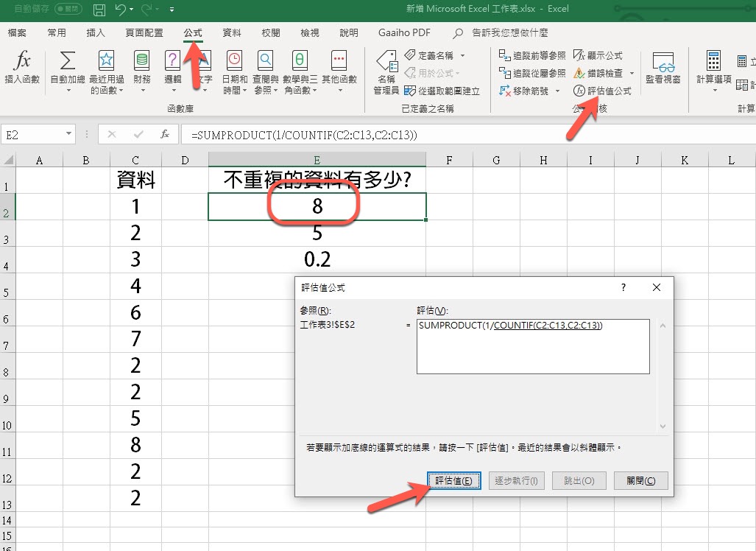
Task: Expand the Name Box dropdown arrow
Action: 69,135
